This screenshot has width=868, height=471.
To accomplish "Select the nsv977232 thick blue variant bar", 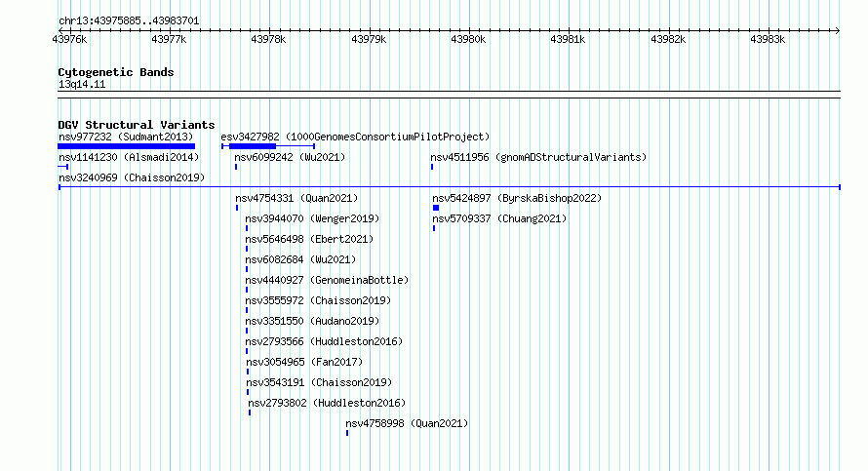I will click(x=126, y=146).
